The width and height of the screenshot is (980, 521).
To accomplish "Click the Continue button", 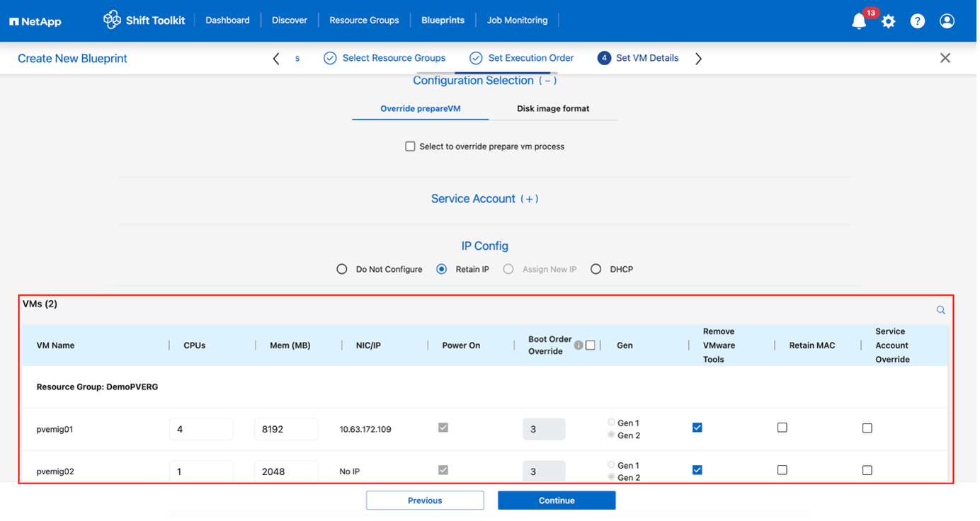I will [x=557, y=500].
